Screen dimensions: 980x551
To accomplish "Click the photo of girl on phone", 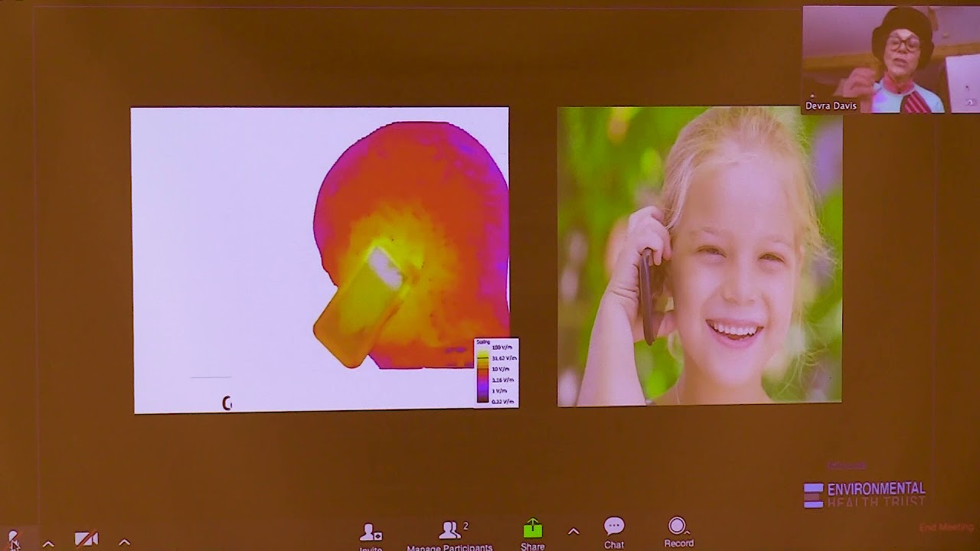I will [x=699, y=255].
